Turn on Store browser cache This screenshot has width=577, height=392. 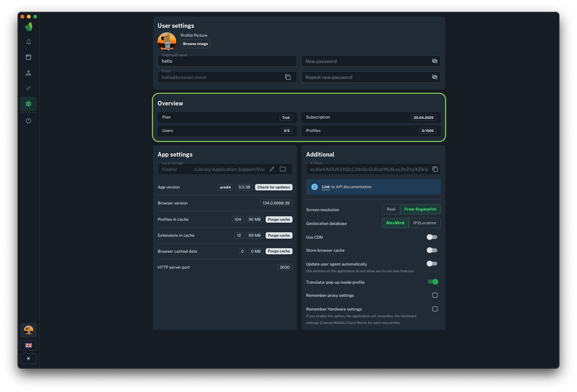tap(432, 250)
